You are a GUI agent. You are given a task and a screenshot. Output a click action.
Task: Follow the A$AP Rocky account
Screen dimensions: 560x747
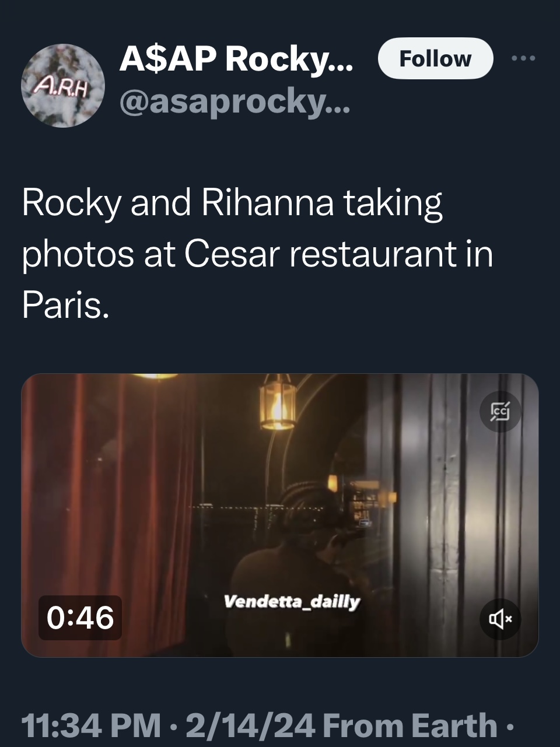[435, 58]
